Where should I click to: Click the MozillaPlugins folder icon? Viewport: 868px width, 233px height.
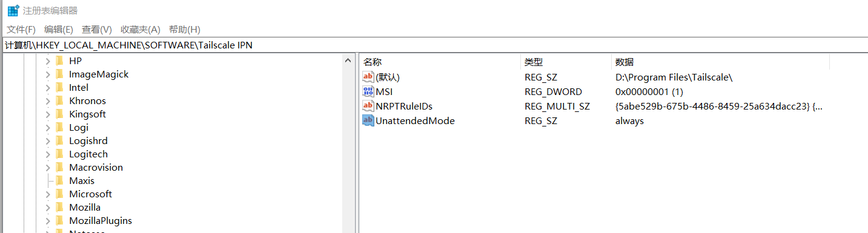59,220
